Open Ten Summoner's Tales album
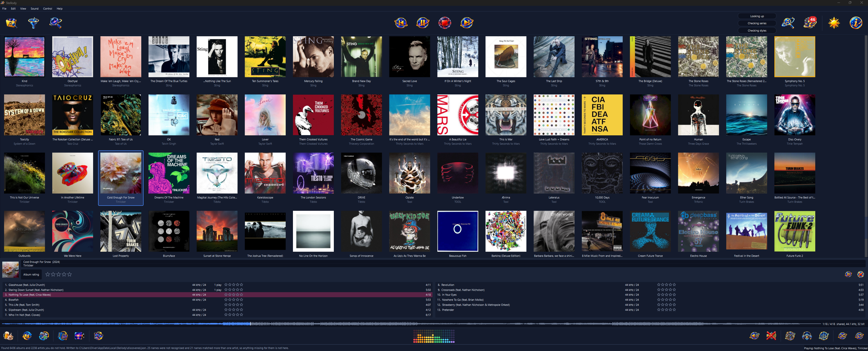868x351 pixels. 265,61
